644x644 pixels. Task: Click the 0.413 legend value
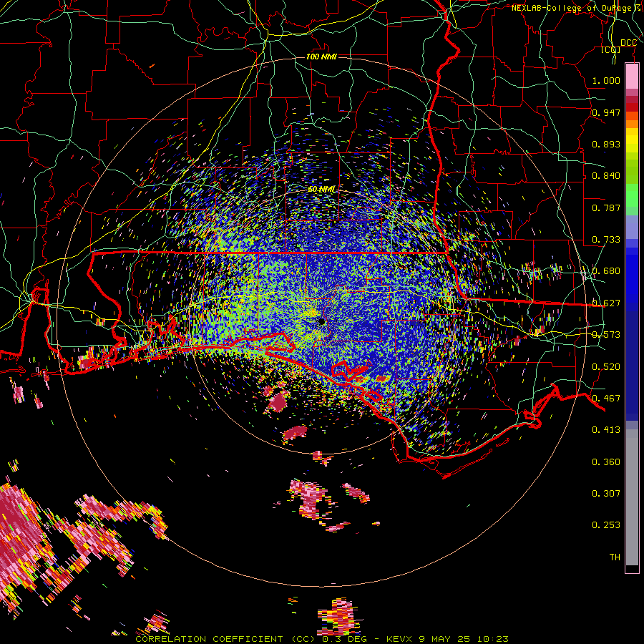click(x=606, y=430)
